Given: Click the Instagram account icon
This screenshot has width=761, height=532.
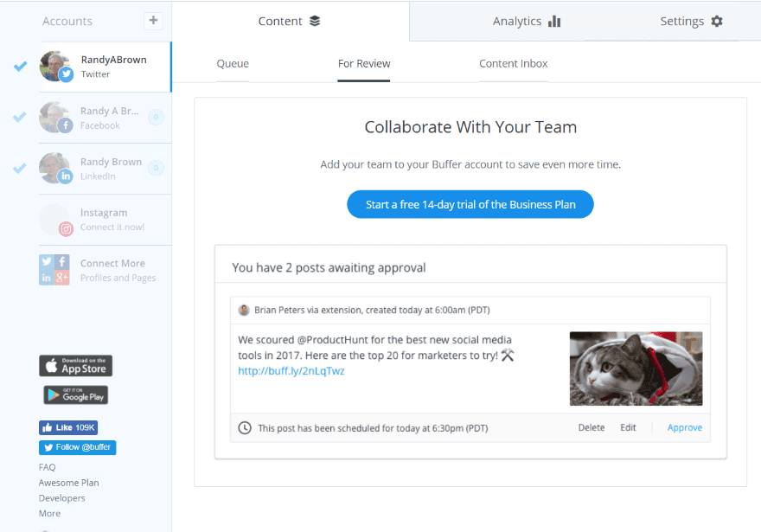Looking at the screenshot, I should click(55, 220).
